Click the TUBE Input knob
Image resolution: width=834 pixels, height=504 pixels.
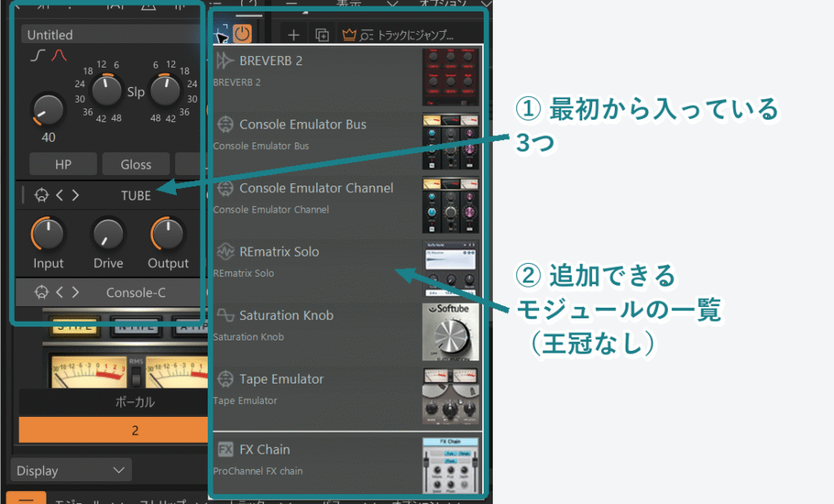[48, 234]
